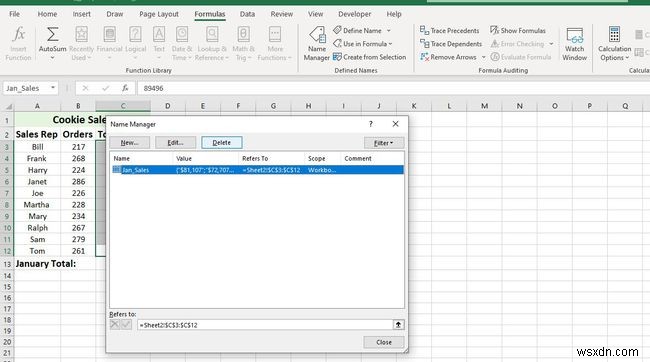Select the Jan_Sales name row
Image resolution: width=650 pixels, height=362 pixels.
(x=257, y=170)
